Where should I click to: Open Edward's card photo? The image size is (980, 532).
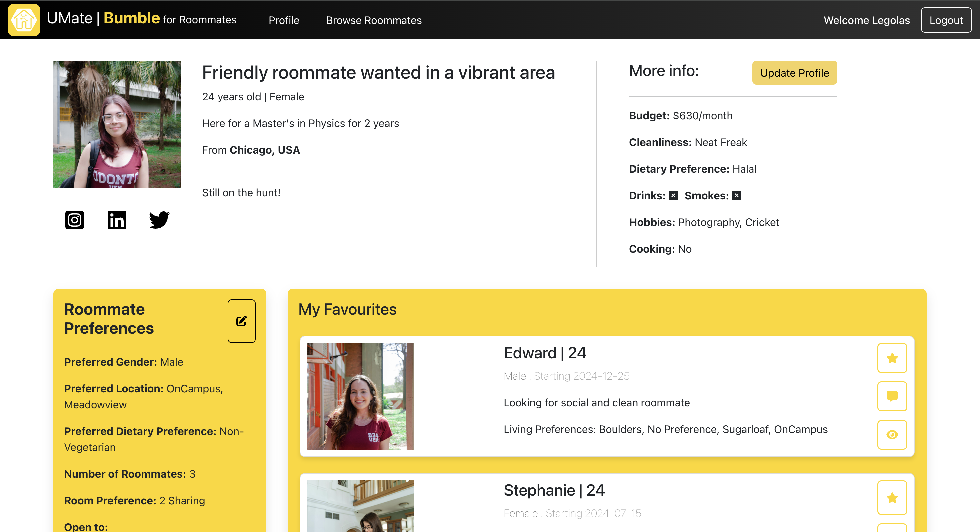(360, 396)
